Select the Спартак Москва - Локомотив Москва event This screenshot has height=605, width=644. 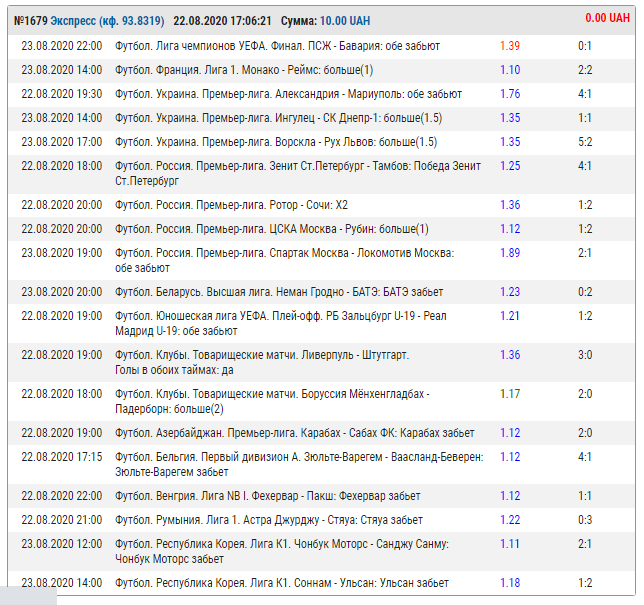pyautogui.click(x=321, y=261)
